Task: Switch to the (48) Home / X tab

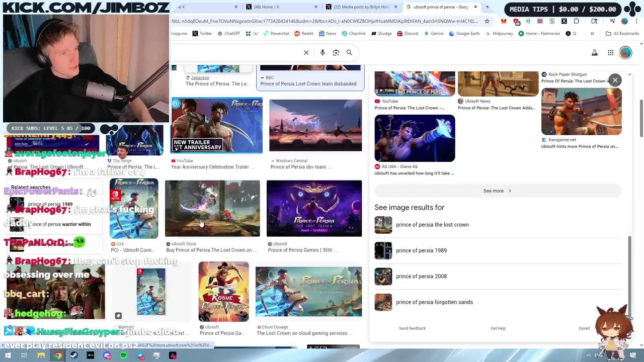Action: point(282,7)
